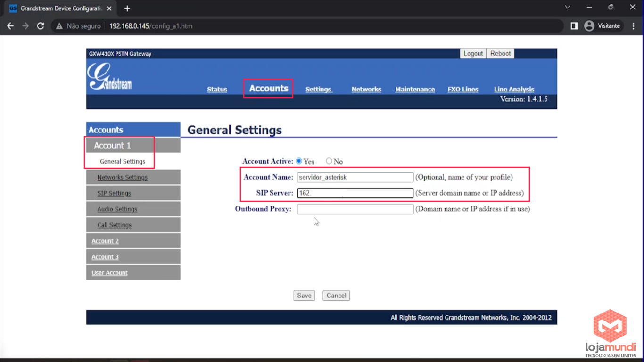Open Chrome three-dot menu
This screenshot has width=644, height=362.
coord(633,26)
